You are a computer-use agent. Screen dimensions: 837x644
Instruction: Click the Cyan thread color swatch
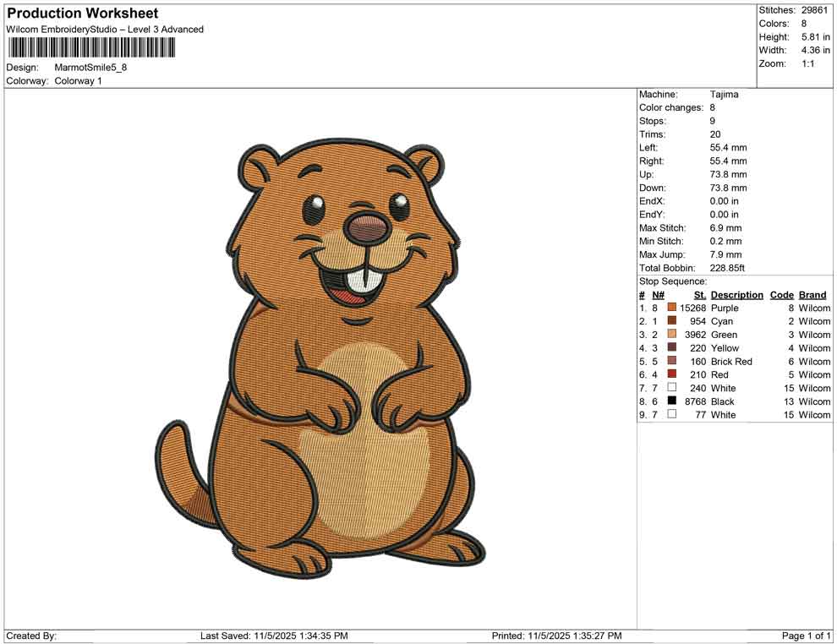coord(671,320)
